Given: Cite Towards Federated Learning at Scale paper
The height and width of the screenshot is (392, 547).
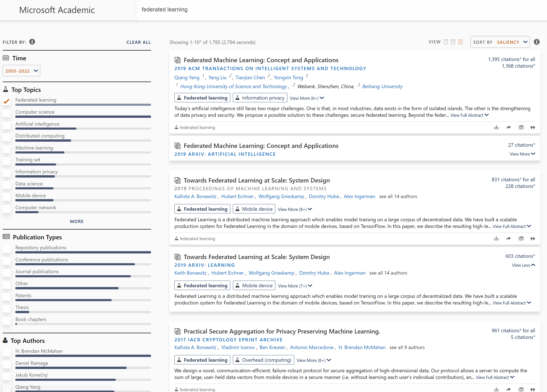Looking at the screenshot, I should point(533,239).
